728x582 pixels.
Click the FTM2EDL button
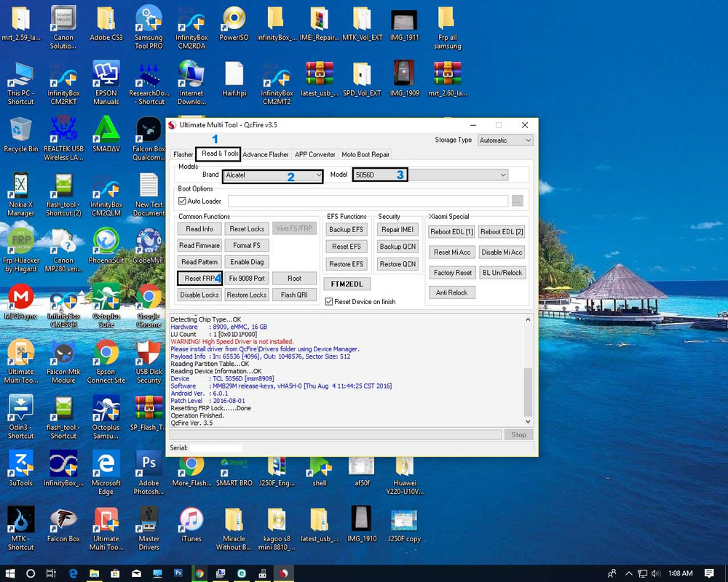[347, 284]
